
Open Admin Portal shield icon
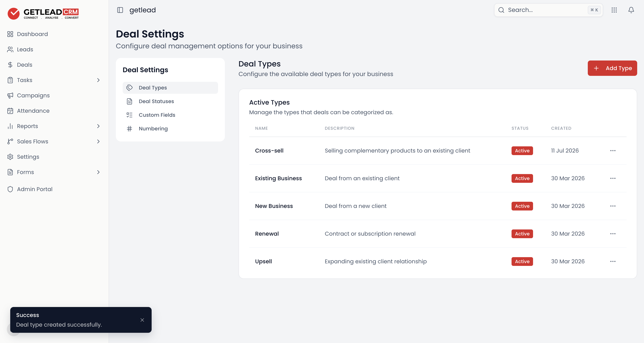tap(10, 189)
